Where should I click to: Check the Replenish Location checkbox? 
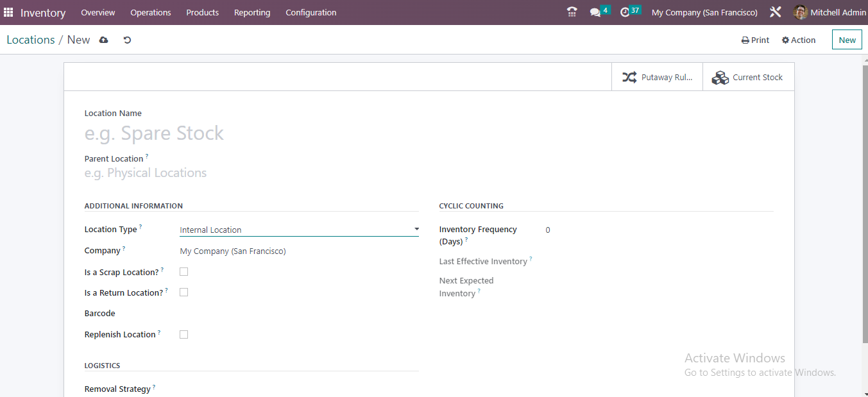[x=184, y=335]
